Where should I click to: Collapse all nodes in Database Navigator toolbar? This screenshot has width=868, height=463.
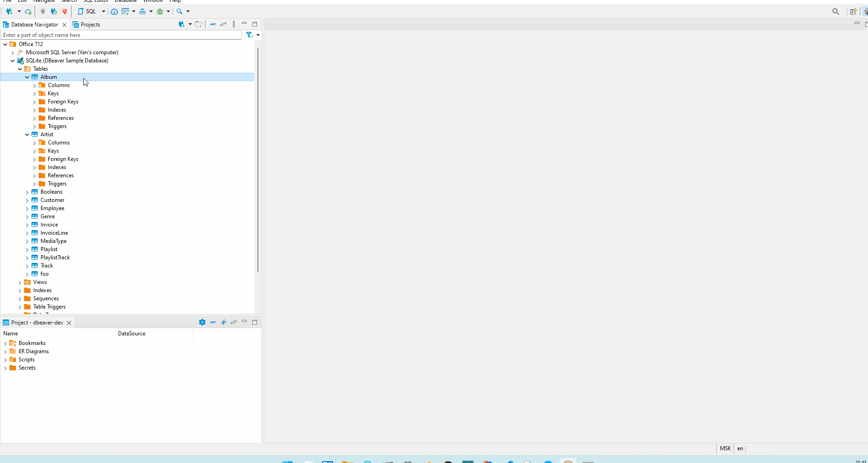click(x=213, y=24)
